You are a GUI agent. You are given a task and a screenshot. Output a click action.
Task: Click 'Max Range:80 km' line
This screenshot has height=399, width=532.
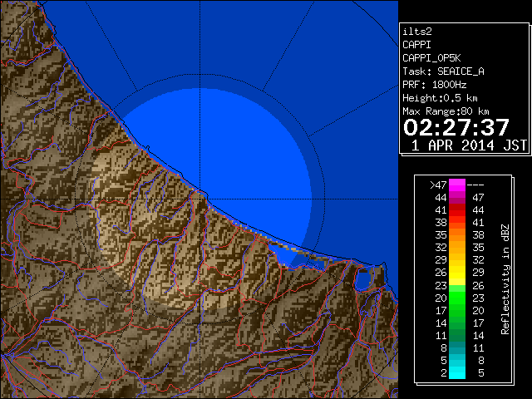pos(446,111)
